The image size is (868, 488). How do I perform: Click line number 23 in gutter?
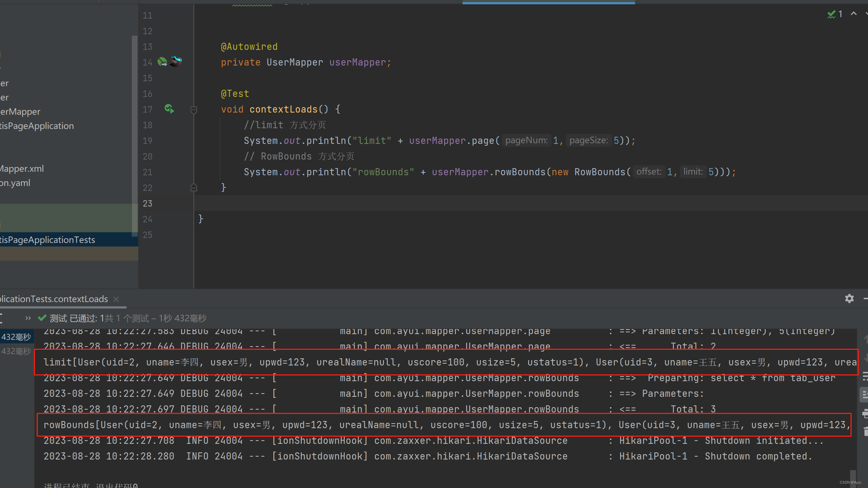(148, 203)
